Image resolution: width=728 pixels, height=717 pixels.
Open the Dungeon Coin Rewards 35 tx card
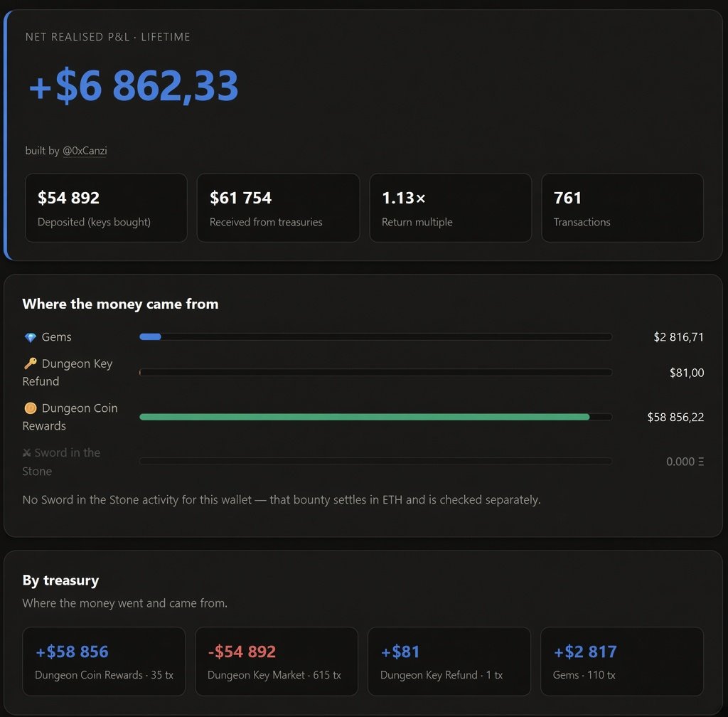(104, 662)
